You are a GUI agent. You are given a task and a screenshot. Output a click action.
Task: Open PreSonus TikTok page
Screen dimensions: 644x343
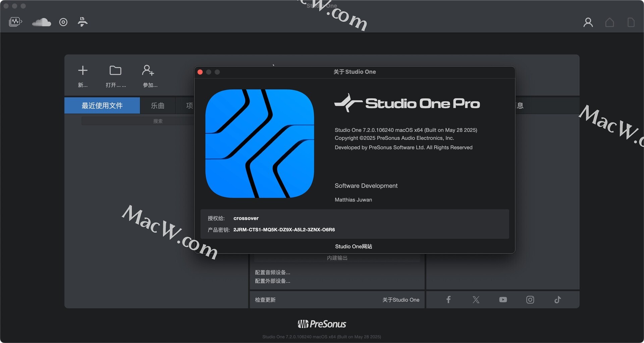click(557, 299)
